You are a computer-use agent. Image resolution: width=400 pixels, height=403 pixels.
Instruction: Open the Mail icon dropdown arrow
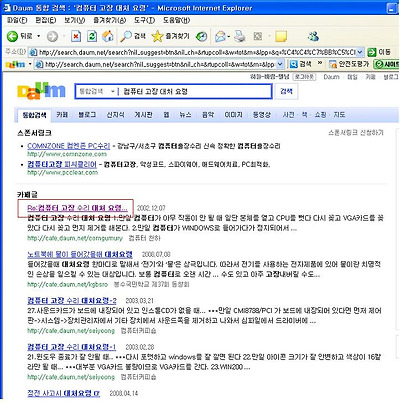[x=229, y=36]
